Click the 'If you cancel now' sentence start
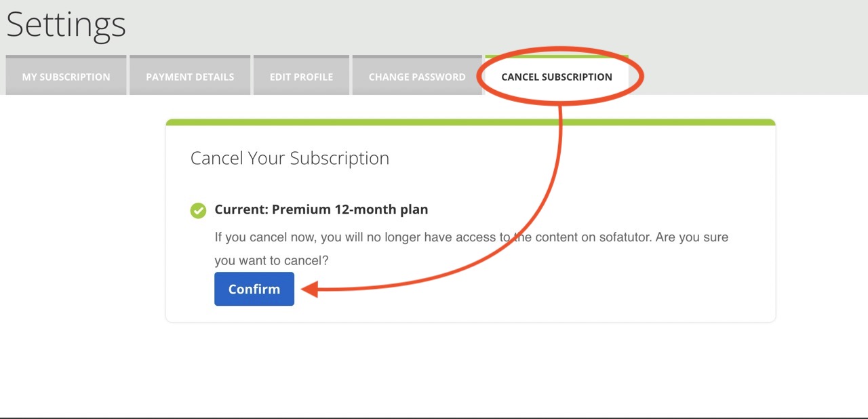This screenshot has width=868, height=419. click(x=258, y=237)
